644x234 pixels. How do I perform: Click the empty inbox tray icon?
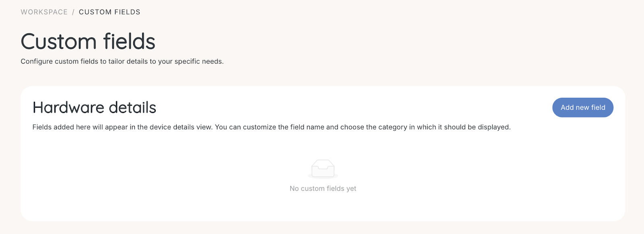[x=323, y=169]
